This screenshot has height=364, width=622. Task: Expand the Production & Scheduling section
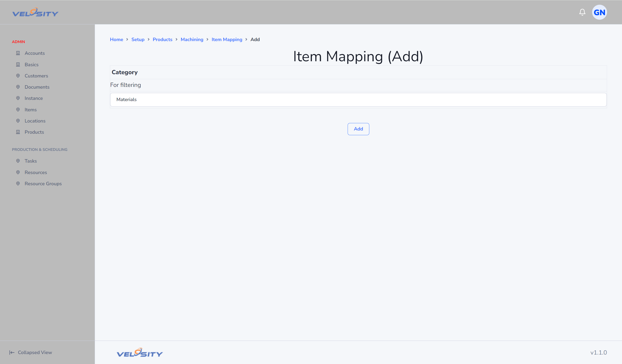39,149
